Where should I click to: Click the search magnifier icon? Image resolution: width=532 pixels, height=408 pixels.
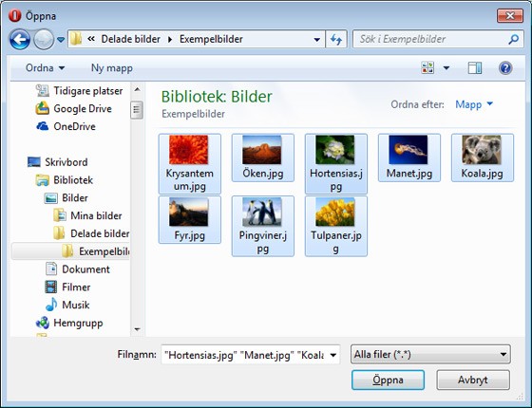click(x=513, y=39)
